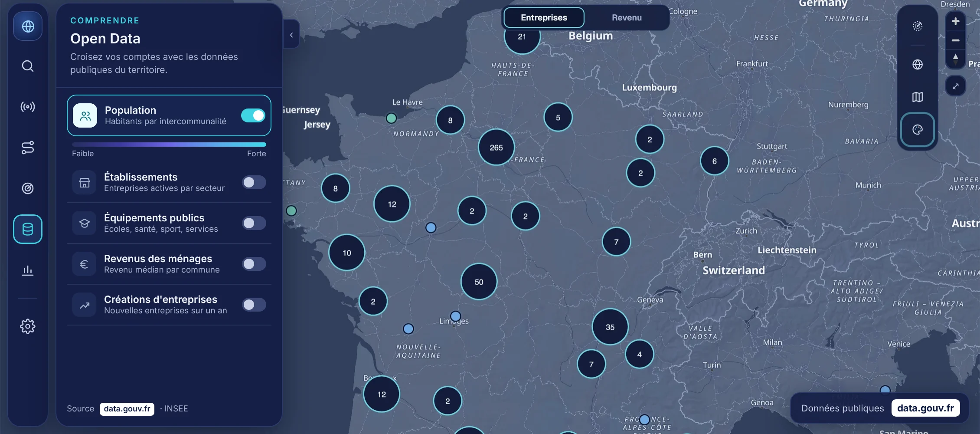Expand the 35 cluster marker
Viewport: 980px width, 434px height.
click(610, 327)
